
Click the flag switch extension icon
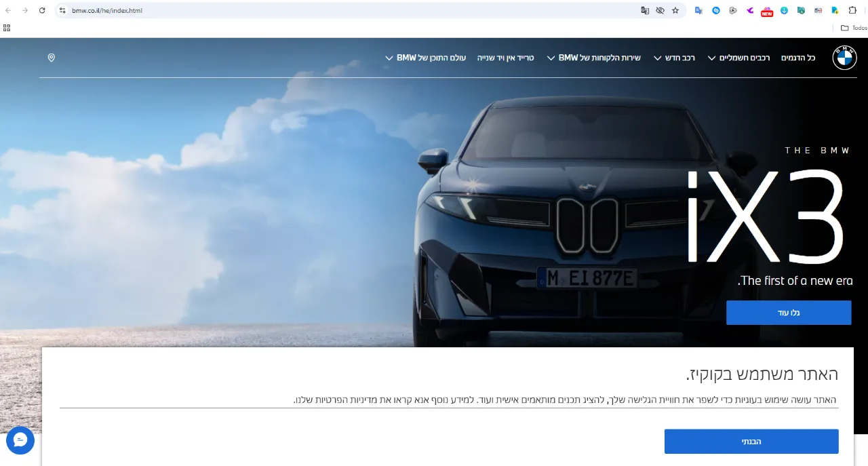(x=818, y=10)
